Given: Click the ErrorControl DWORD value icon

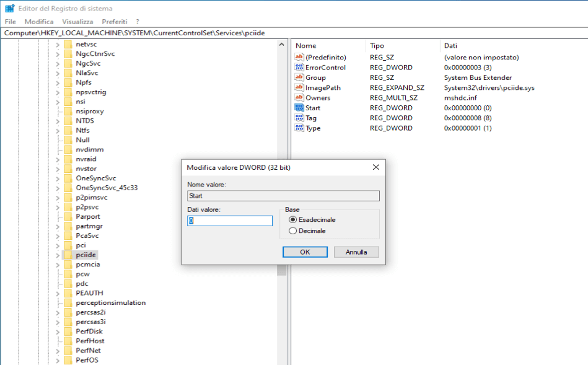Looking at the screenshot, I should [299, 68].
